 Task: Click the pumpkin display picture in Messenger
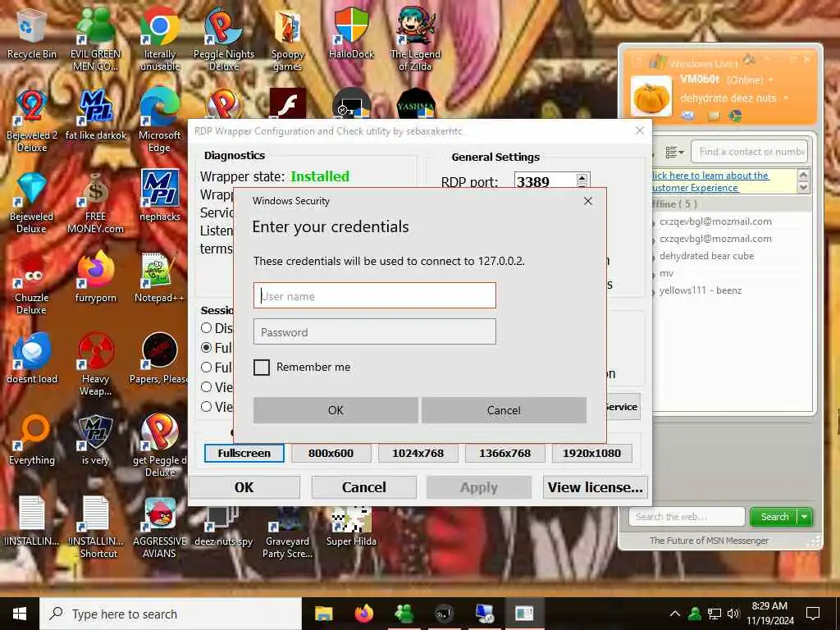coord(651,97)
